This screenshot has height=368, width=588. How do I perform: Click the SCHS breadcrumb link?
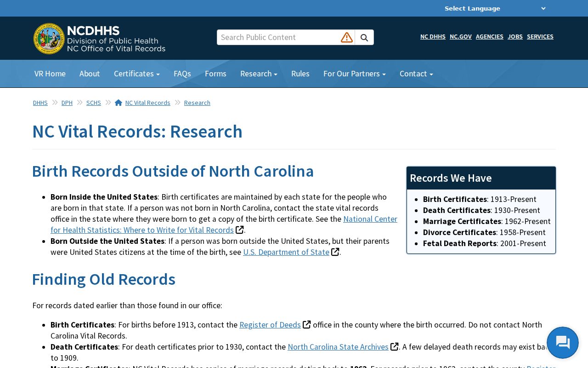[94, 103]
